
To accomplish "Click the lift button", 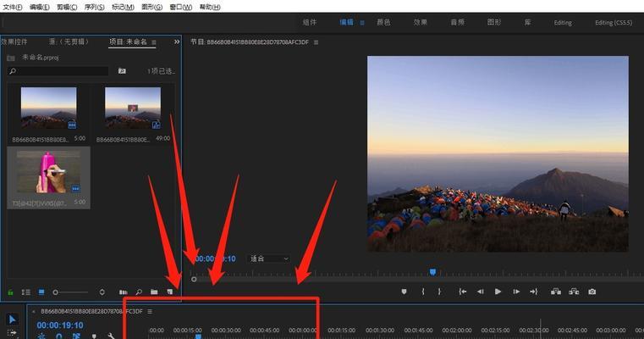I will pos(556,292).
